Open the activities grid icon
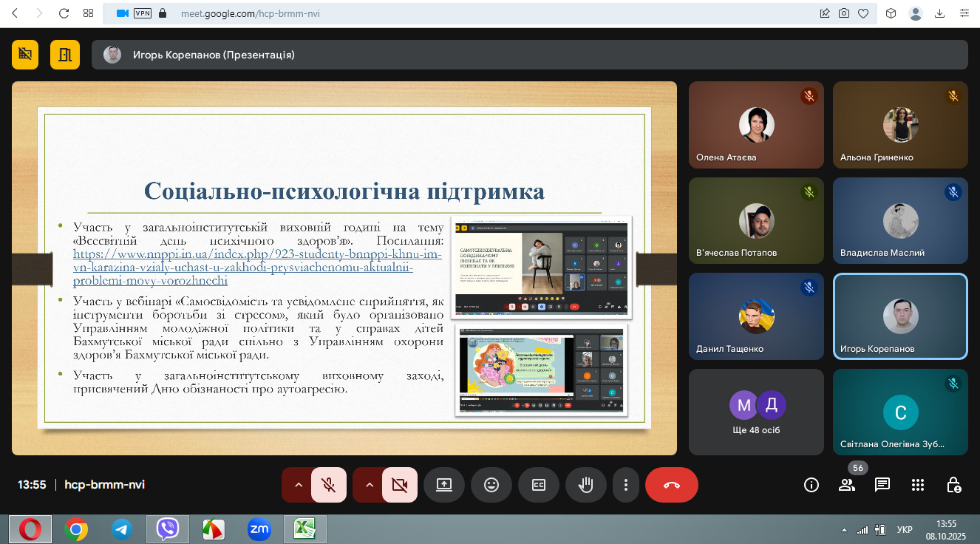This screenshot has width=980, height=544. coord(918,485)
